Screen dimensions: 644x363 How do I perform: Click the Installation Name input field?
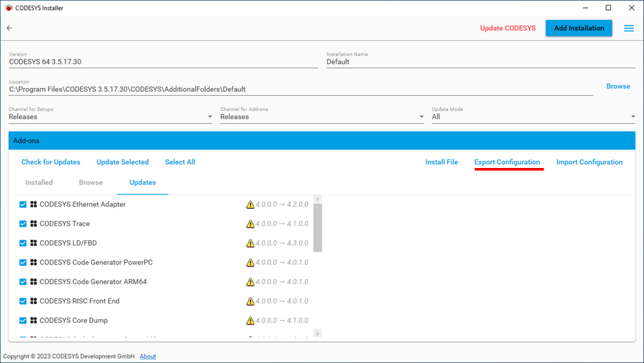click(x=479, y=61)
